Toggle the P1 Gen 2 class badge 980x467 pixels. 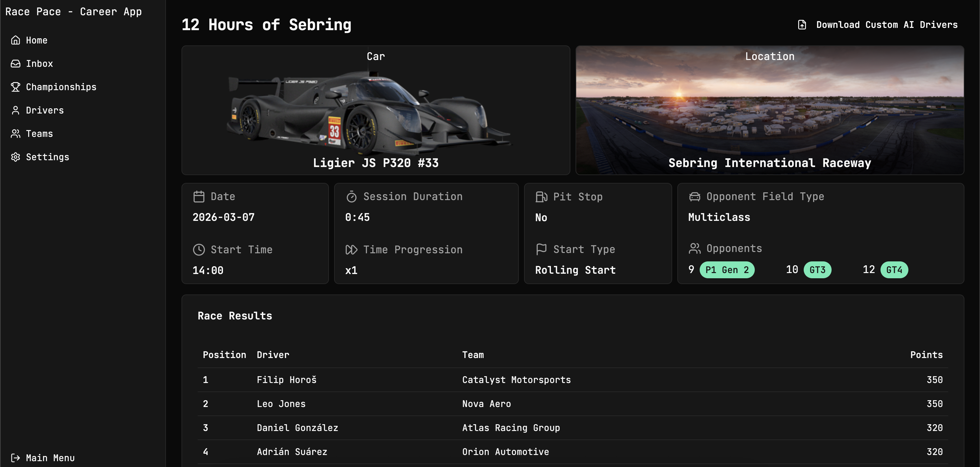pos(727,270)
